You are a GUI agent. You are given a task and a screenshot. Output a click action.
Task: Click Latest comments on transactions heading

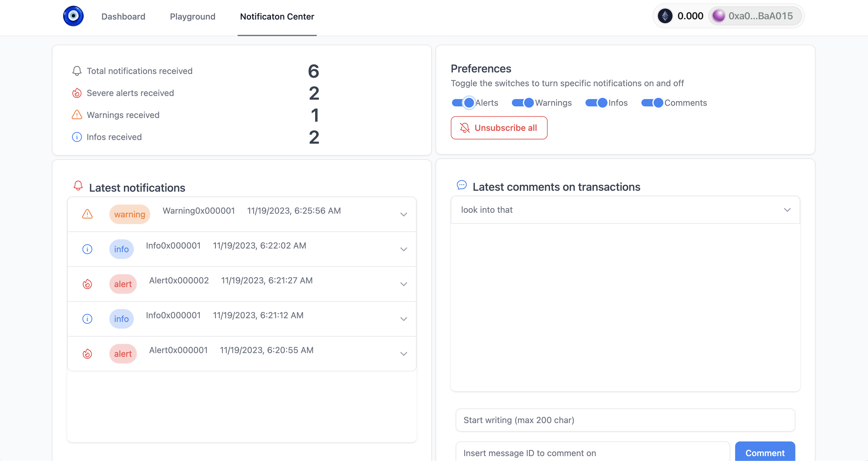point(556,187)
